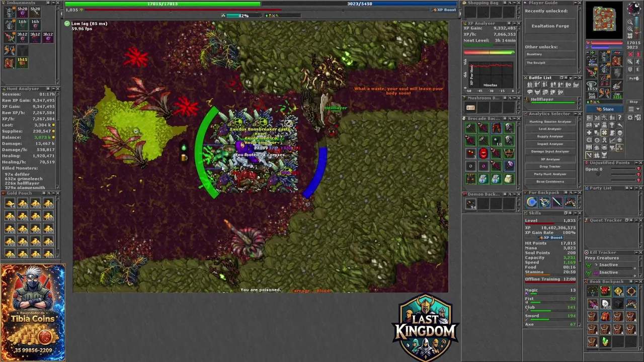Select the armor equipment slot
644x362 pixels.
tap(605, 68)
